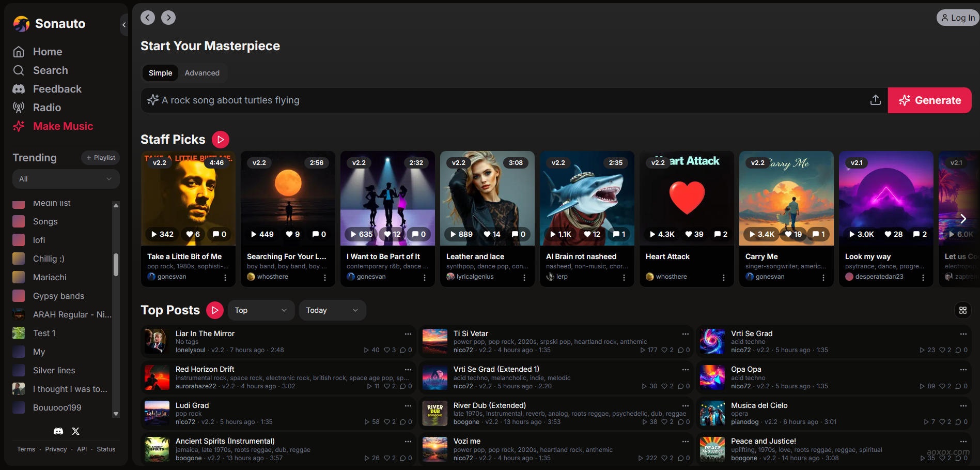Go back with the left arrow button

[148, 18]
